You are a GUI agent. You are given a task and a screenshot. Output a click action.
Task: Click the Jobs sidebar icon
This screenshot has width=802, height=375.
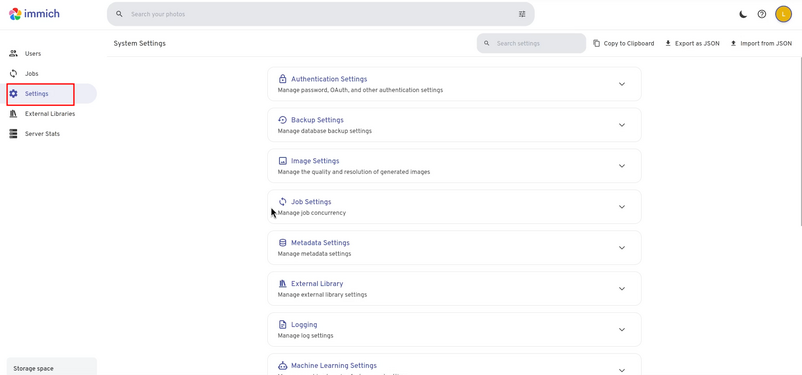(14, 74)
